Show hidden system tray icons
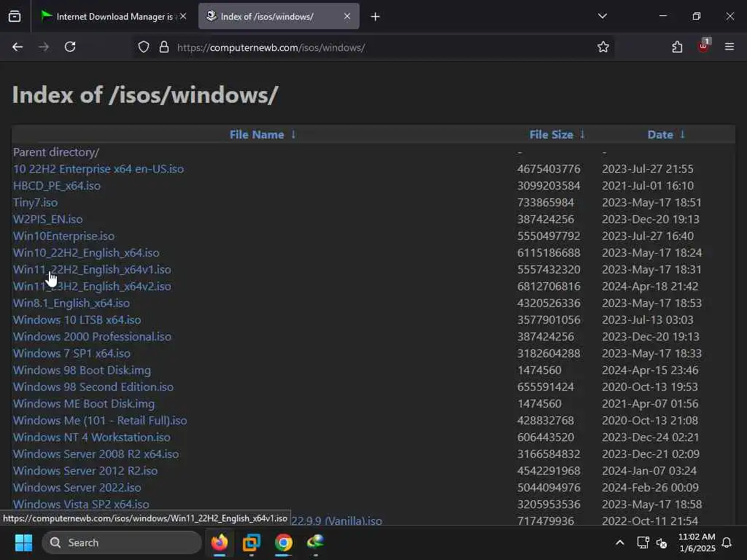This screenshot has width=747, height=560. [x=620, y=542]
